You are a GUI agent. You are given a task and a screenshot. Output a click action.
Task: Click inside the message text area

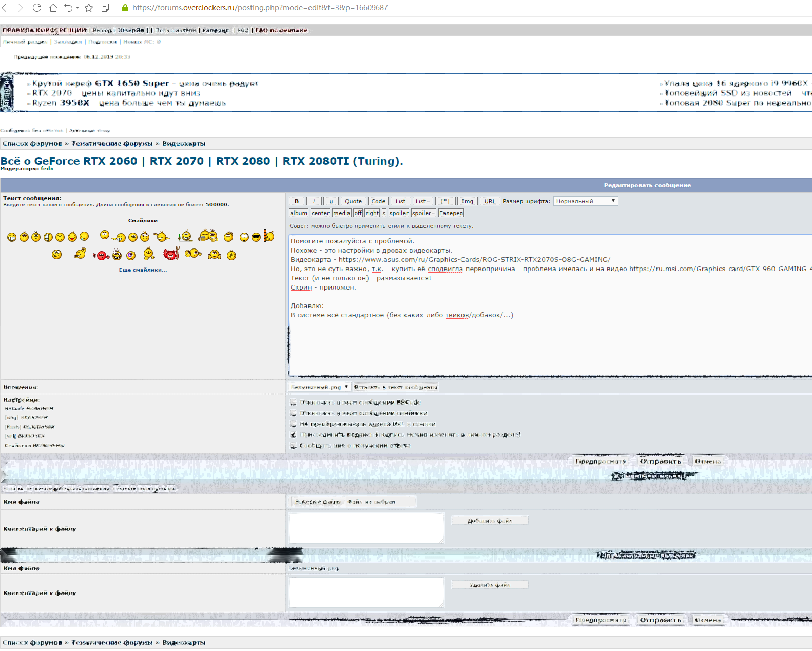point(550,305)
